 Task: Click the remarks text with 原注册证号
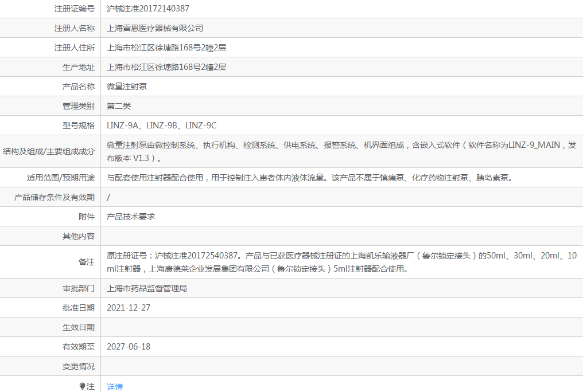pos(341,262)
